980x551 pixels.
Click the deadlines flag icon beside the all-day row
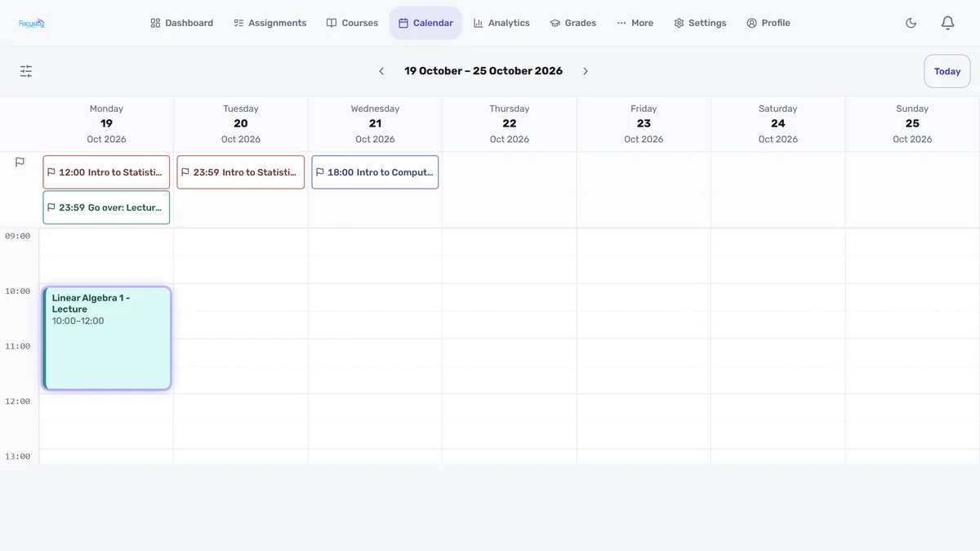pyautogui.click(x=20, y=162)
